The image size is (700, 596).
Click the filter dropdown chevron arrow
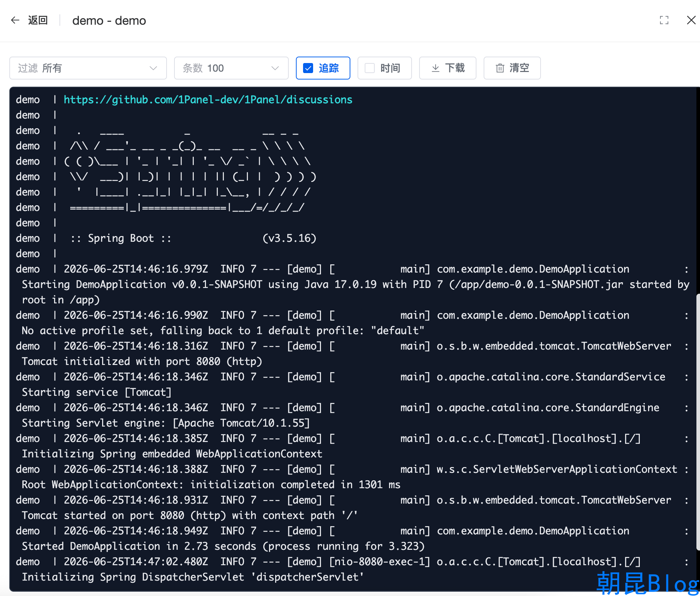click(x=153, y=68)
